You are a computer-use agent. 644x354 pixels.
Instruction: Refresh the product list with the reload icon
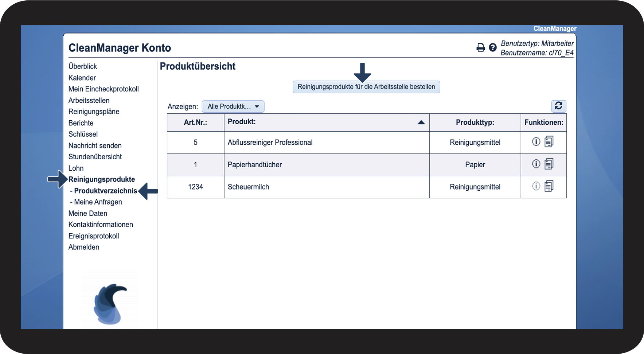point(559,106)
